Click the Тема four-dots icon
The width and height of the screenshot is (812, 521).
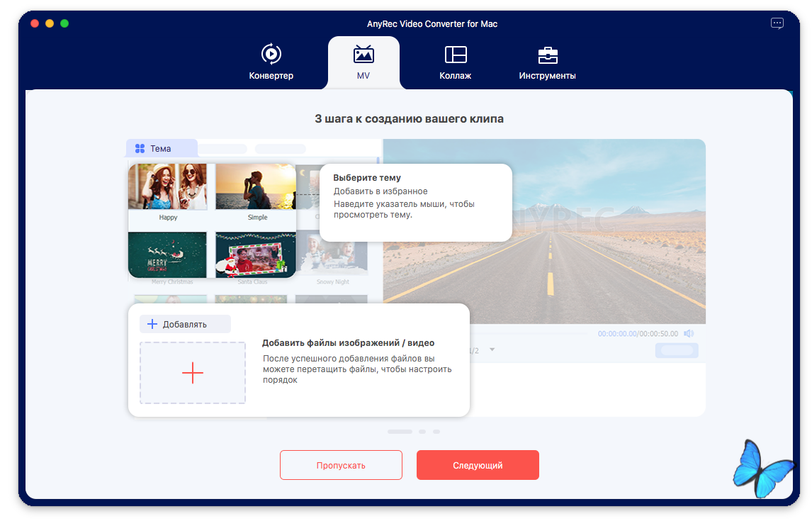140,149
